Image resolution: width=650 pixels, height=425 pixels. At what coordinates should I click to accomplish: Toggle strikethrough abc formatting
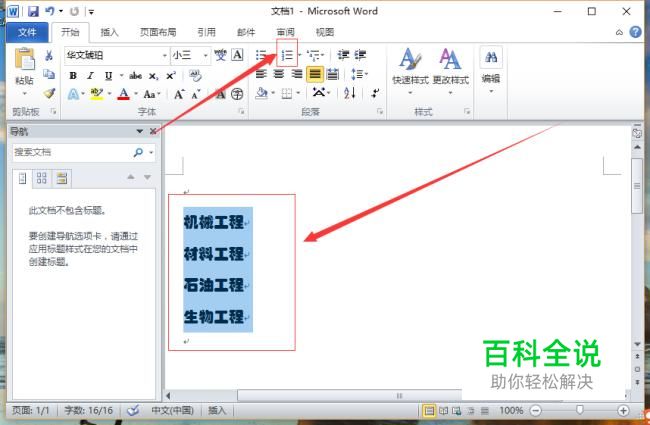135,75
